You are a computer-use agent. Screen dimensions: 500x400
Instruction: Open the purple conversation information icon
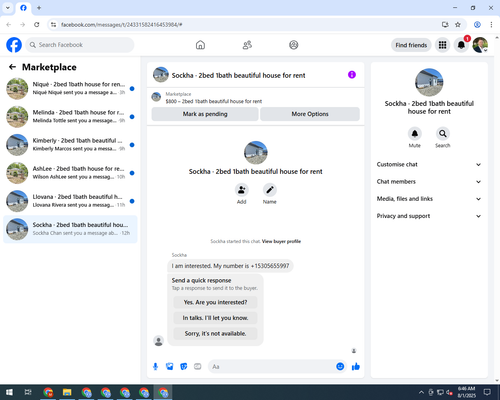352,75
